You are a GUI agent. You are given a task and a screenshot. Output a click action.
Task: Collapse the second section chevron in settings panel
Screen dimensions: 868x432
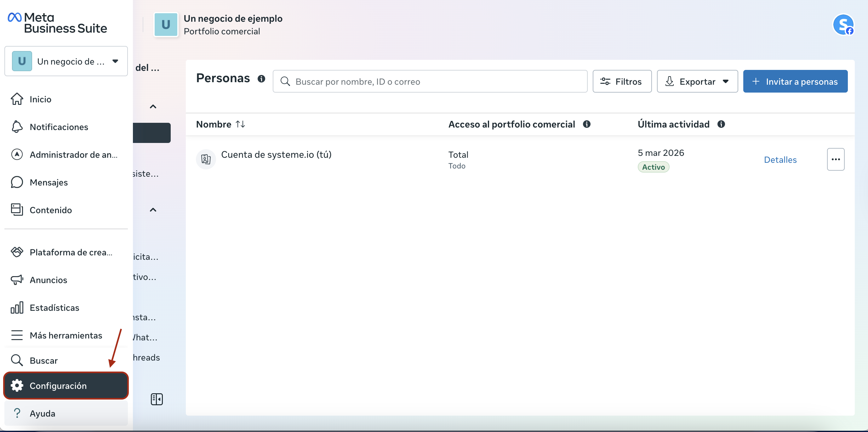pyautogui.click(x=153, y=210)
